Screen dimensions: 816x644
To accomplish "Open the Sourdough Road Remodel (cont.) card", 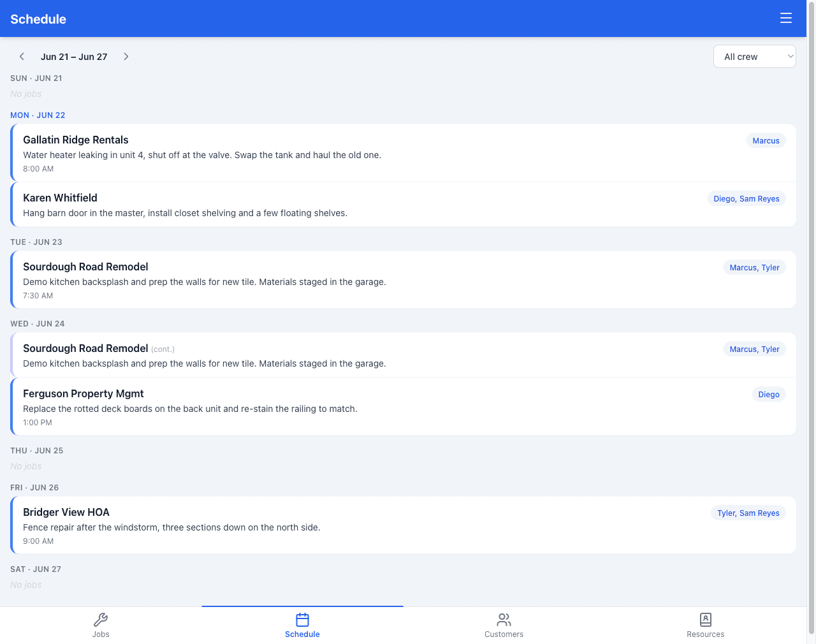I will [404, 355].
